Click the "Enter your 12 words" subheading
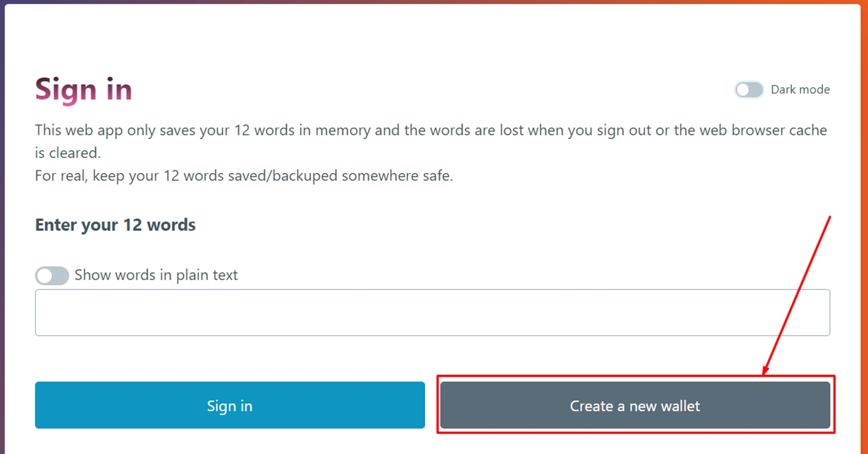Image resolution: width=868 pixels, height=454 pixels. point(115,225)
